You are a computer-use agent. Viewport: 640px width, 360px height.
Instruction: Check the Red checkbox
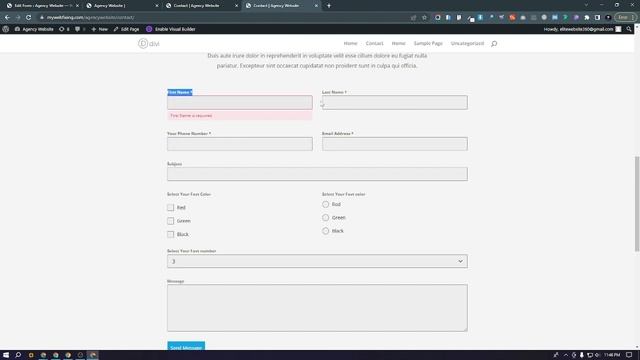(171, 207)
